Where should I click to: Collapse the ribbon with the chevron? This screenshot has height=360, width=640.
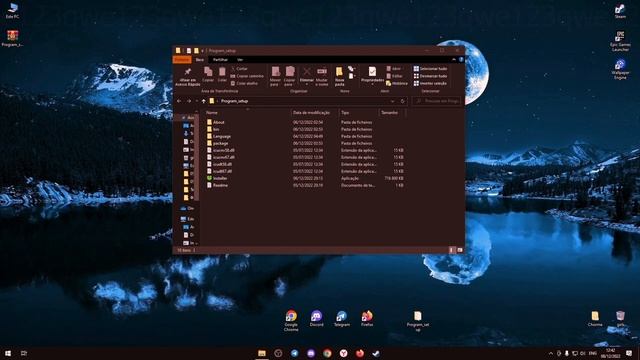[x=453, y=60]
